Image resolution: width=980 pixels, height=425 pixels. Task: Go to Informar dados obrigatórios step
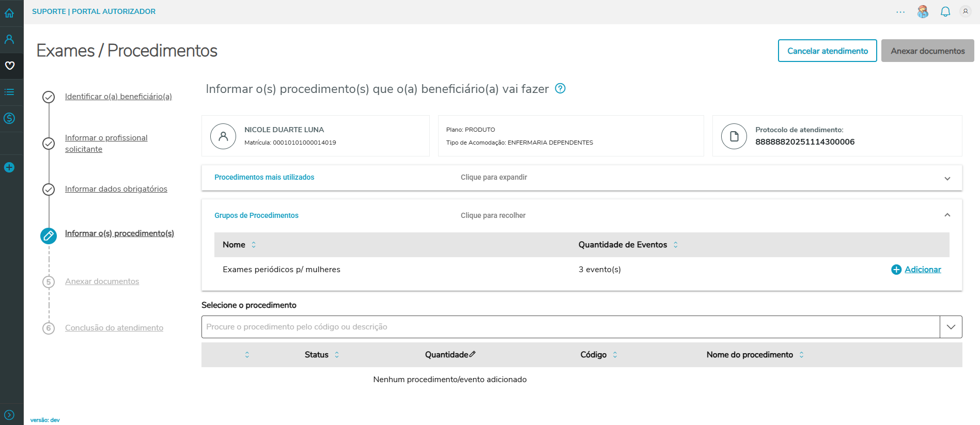pos(116,189)
